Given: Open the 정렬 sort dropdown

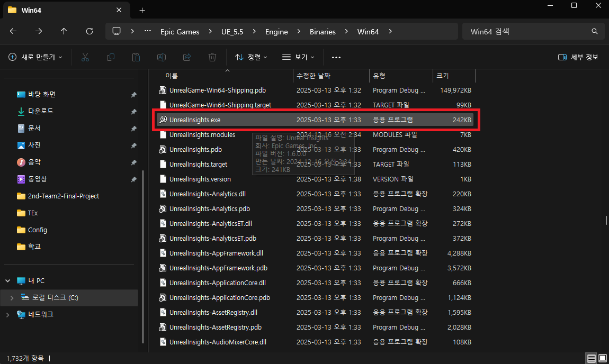Looking at the screenshot, I should tap(251, 57).
